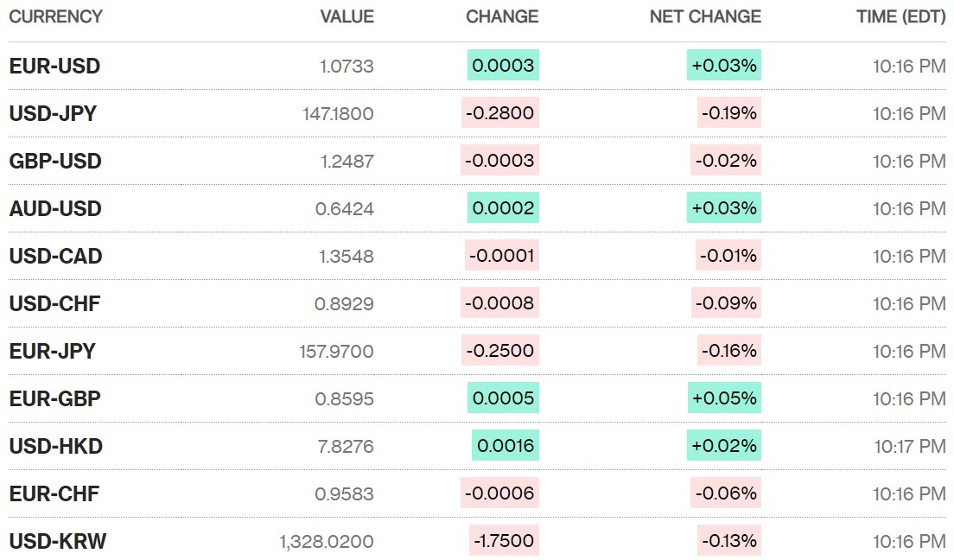
Task: Click the CURRENCY column header
Action: [x=55, y=16]
